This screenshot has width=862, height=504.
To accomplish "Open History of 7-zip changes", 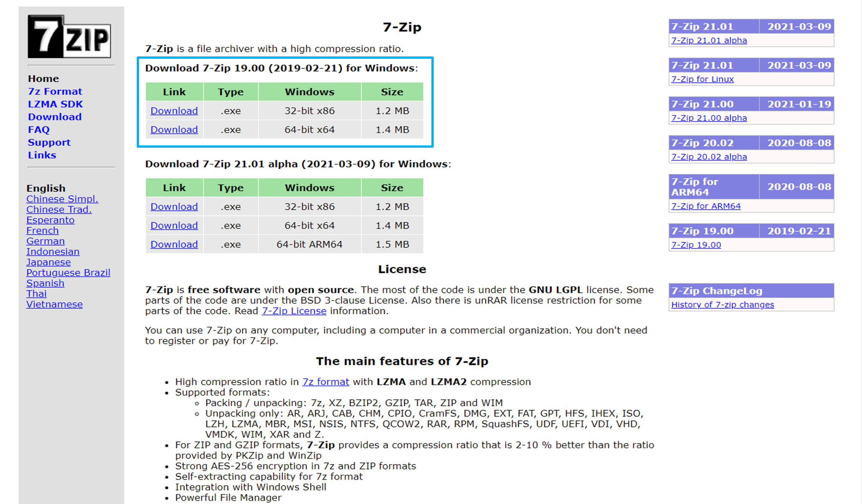I will (x=722, y=304).
